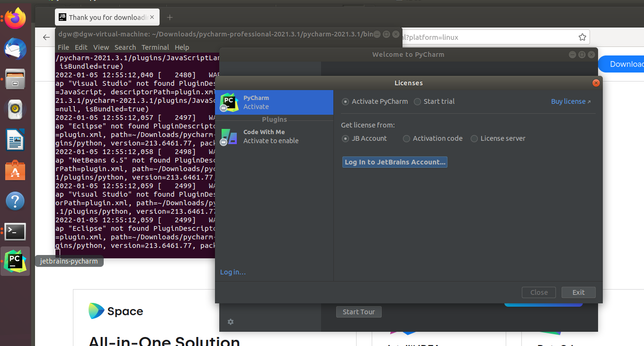This screenshot has width=644, height=346.
Task: Click the Licenses dialog title bar
Action: click(408, 83)
